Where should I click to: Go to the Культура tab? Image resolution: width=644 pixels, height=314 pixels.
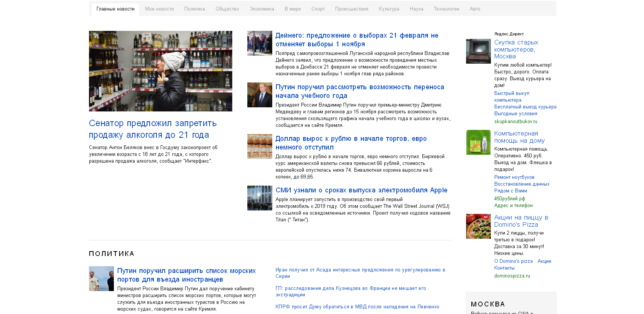point(389,9)
